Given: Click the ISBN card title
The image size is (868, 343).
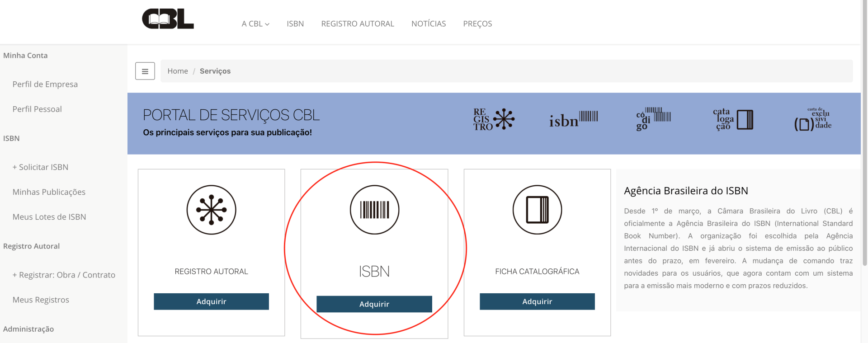Looking at the screenshot, I should (x=374, y=271).
